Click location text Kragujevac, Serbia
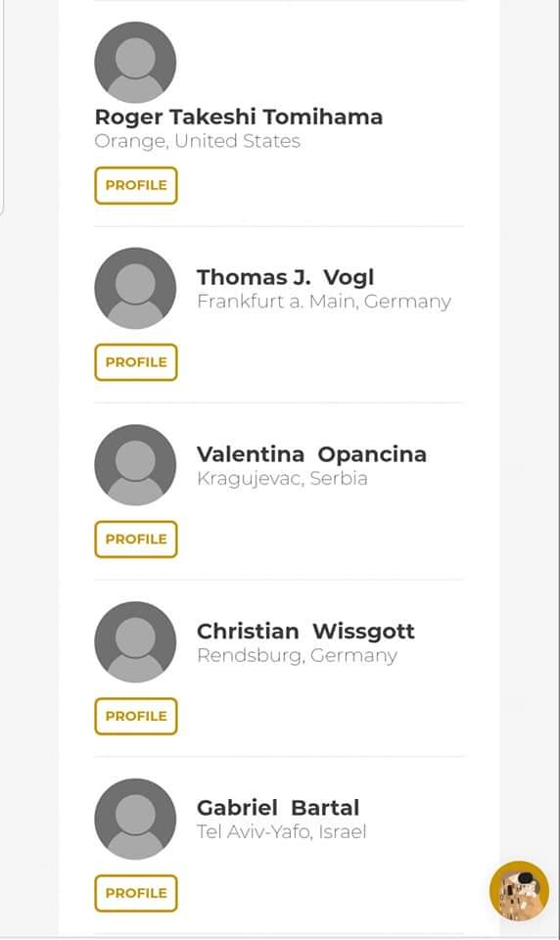This screenshot has width=560, height=940. tap(282, 479)
